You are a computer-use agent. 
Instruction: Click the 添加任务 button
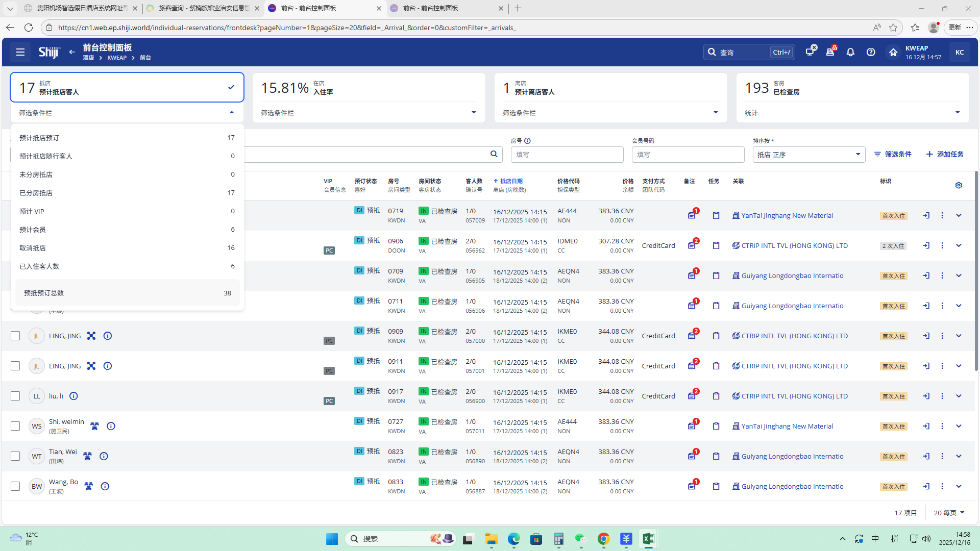(x=945, y=154)
